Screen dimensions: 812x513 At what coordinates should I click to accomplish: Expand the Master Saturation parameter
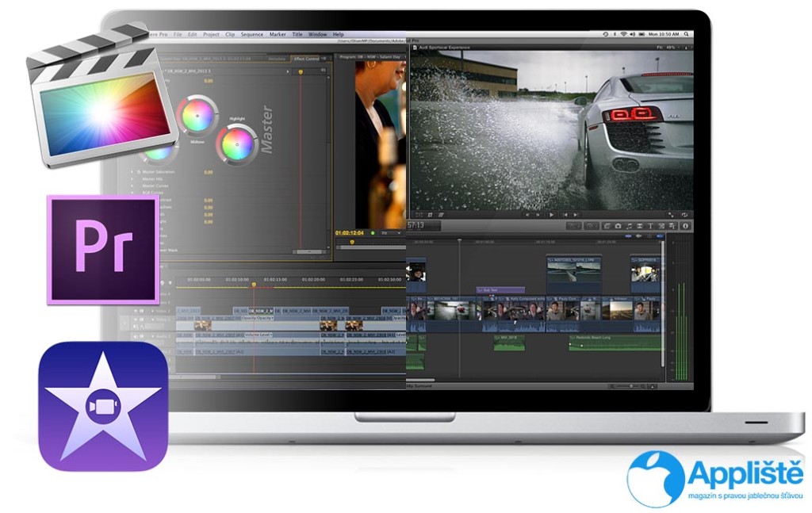pyautogui.click(x=132, y=171)
